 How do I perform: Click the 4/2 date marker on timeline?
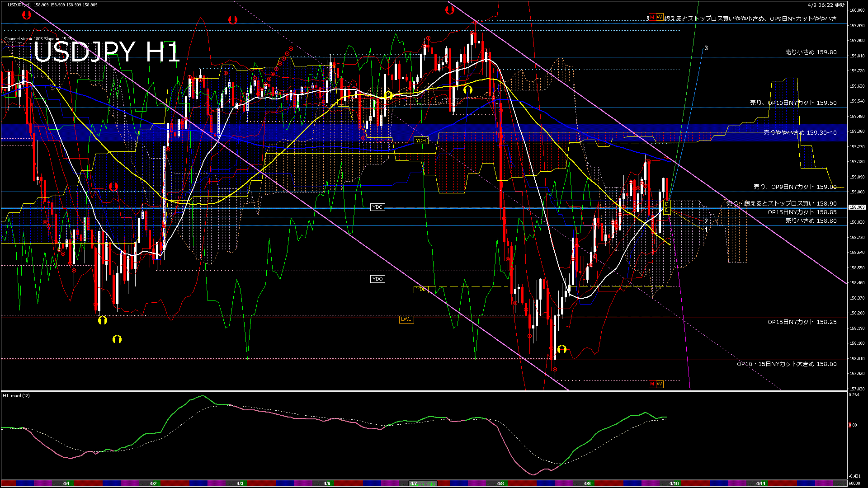(x=153, y=483)
